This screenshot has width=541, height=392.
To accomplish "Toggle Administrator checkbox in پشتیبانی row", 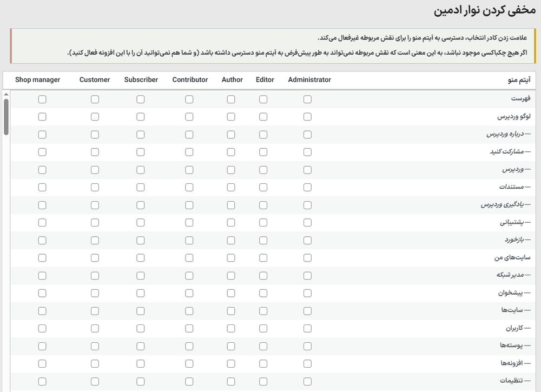I will tap(307, 223).
